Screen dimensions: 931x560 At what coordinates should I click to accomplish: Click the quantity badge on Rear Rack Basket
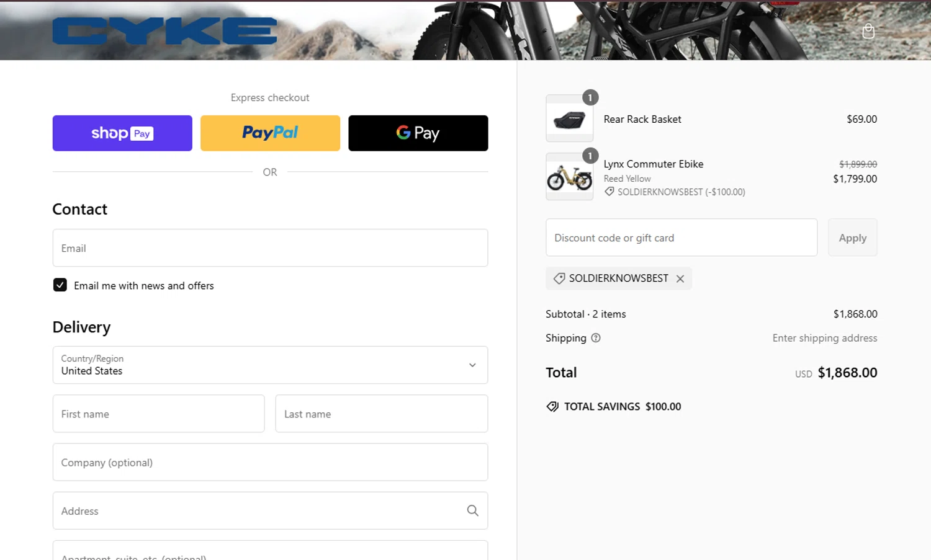point(590,97)
